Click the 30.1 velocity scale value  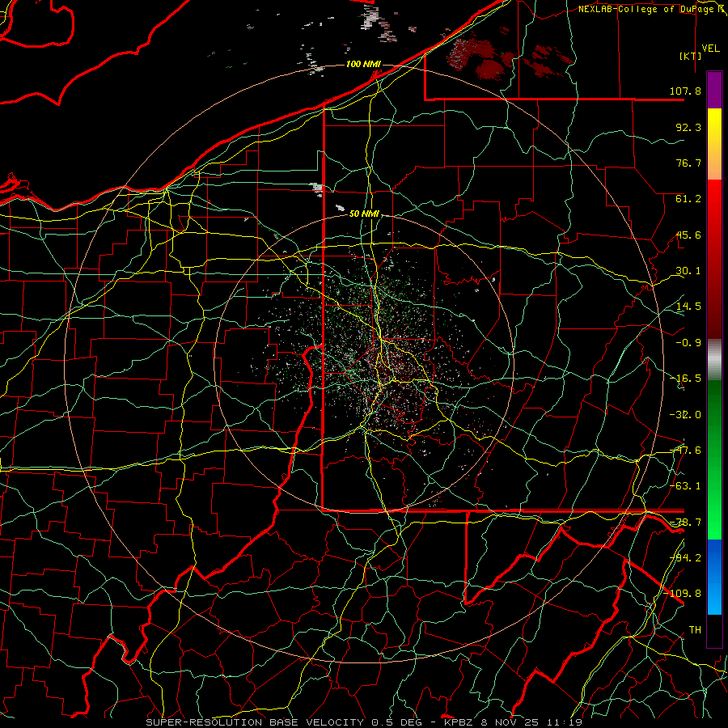point(688,271)
